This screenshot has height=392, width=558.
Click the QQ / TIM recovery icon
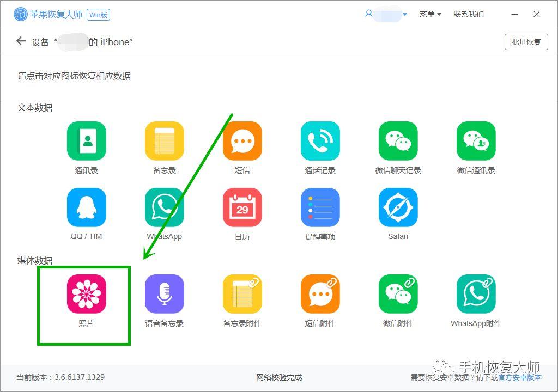click(86, 206)
